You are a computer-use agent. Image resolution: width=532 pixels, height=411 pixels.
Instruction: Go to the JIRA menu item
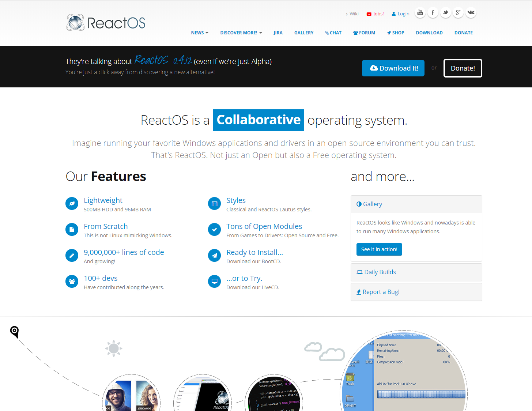(x=278, y=33)
